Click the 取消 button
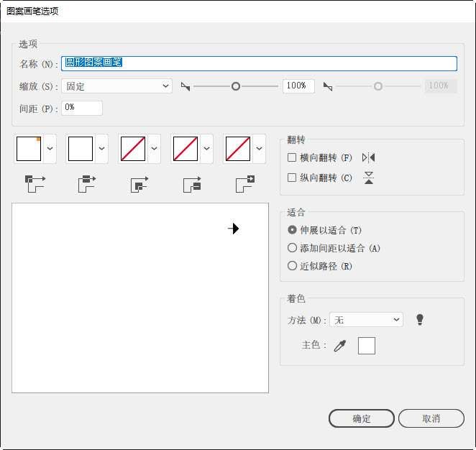 pyautogui.click(x=431, y=418)
